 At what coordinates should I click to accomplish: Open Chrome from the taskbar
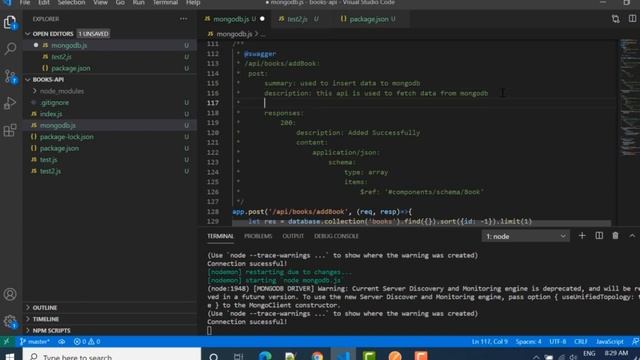tap(317, 356)
